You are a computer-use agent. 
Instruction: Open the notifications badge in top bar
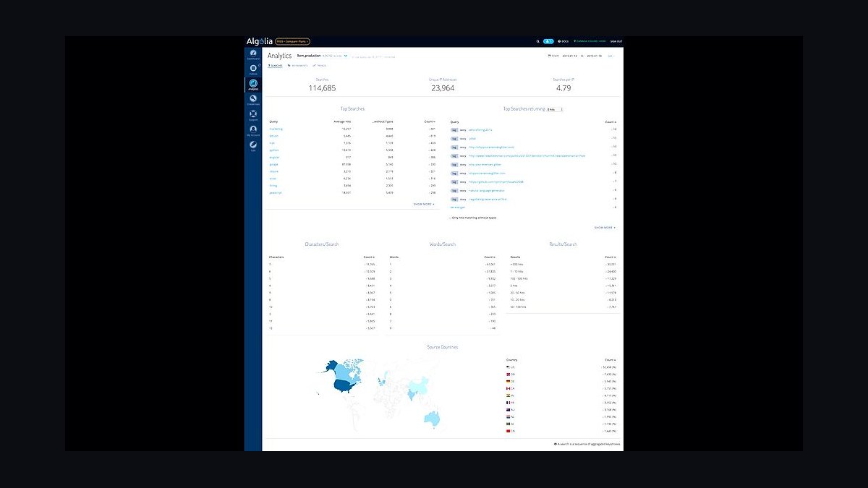click(548, 41)
